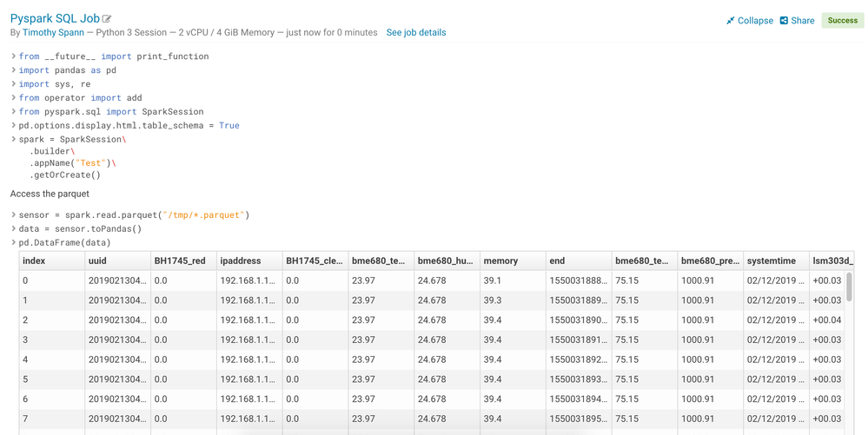This screenshot has width=868, height=435.
Task: Click the index cell of row 7
Action: pyautogui.click(x=51, y=419)
